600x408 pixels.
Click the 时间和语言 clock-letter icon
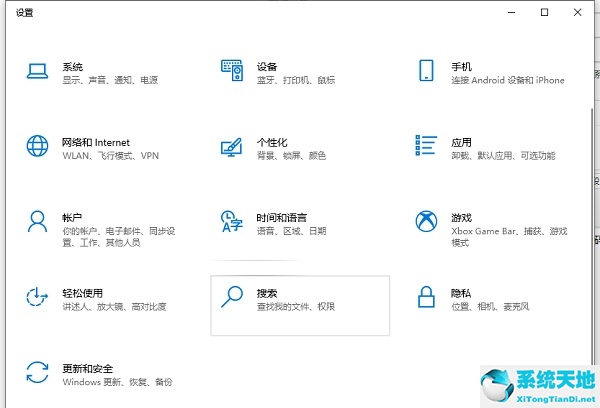[232, 221]
